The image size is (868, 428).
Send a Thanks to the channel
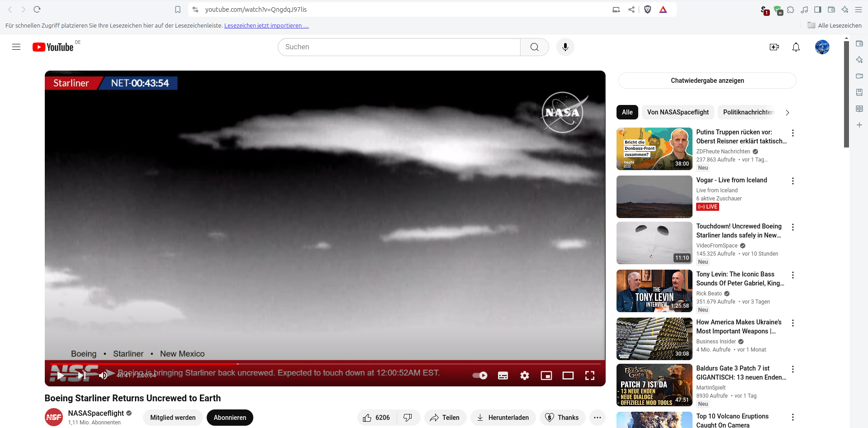point(562,418)
